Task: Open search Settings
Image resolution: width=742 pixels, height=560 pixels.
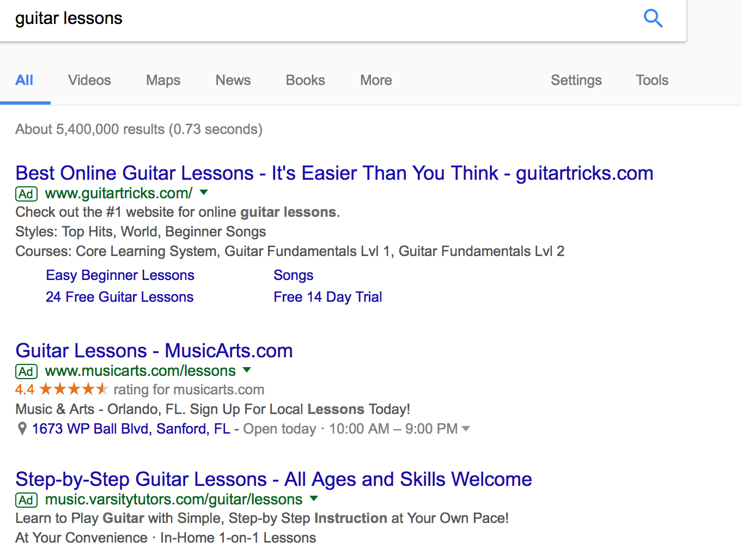Action: (576, 80)
